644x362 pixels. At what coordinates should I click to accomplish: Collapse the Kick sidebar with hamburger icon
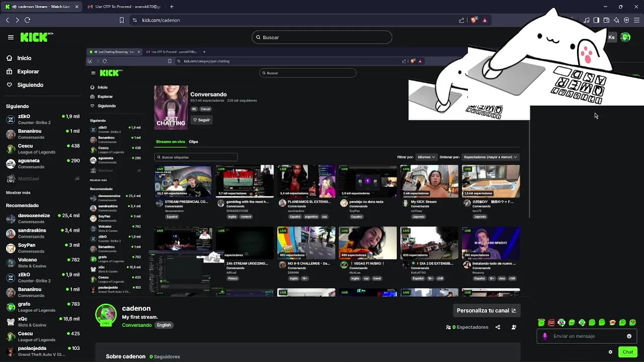pos(11,37)
